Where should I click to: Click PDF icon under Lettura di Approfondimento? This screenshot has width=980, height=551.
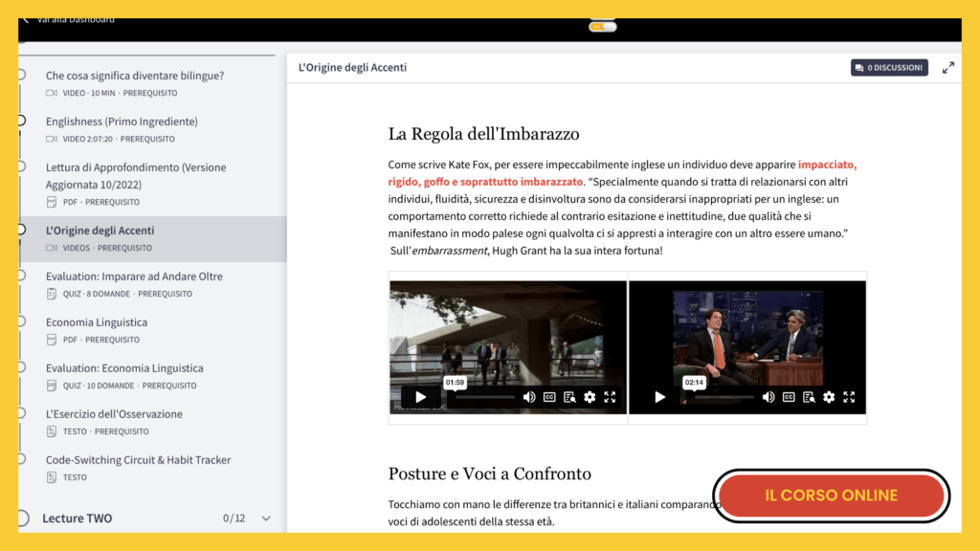click(x=52, y=202)
